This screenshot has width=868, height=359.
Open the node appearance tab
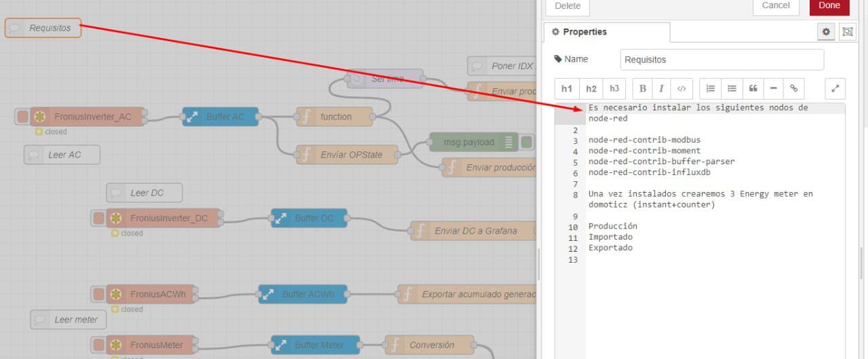847,32
